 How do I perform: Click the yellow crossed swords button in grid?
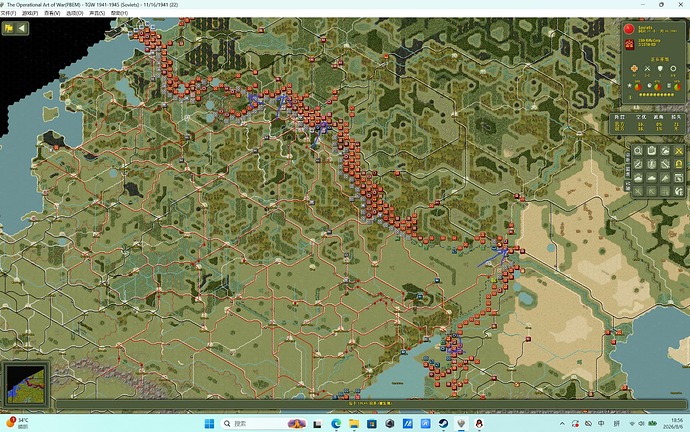point(679,151)
